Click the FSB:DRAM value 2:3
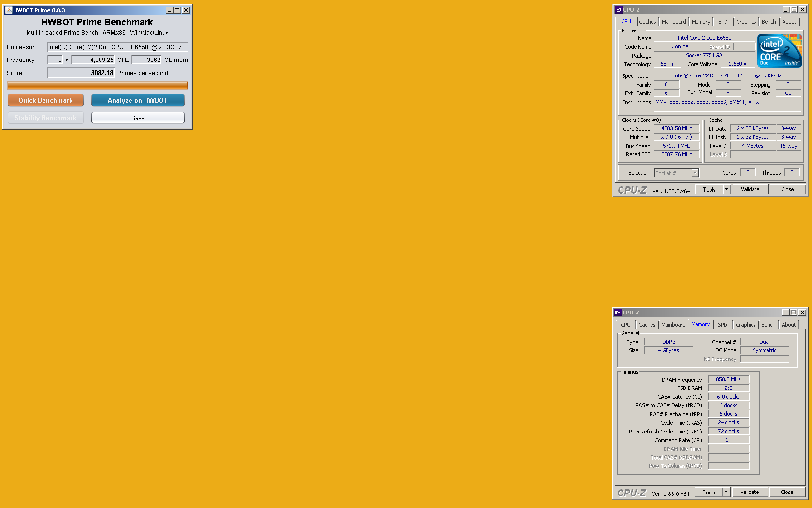 pyautogui.click(x=728, y=388)
